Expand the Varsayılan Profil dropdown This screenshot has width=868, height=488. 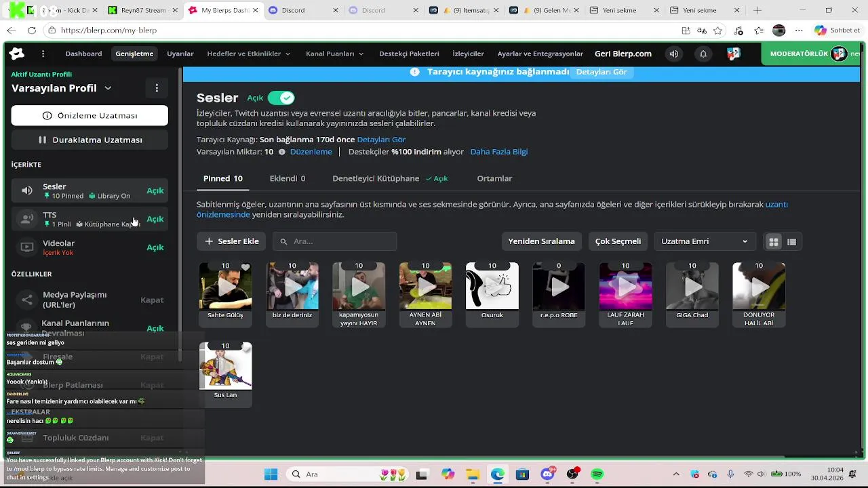(108, 88)
